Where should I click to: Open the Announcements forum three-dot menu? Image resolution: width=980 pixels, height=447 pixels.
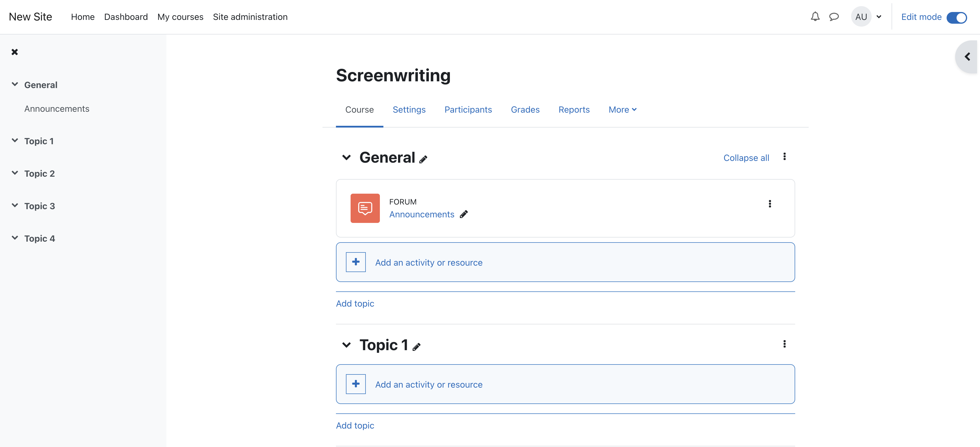[x=770, y=204]
